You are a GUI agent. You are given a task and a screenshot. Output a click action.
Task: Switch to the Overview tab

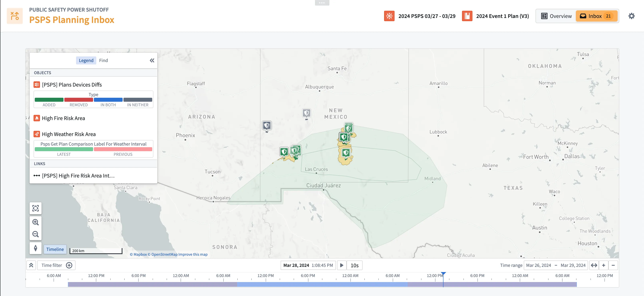pyautogui.click(x=556, y=16)
